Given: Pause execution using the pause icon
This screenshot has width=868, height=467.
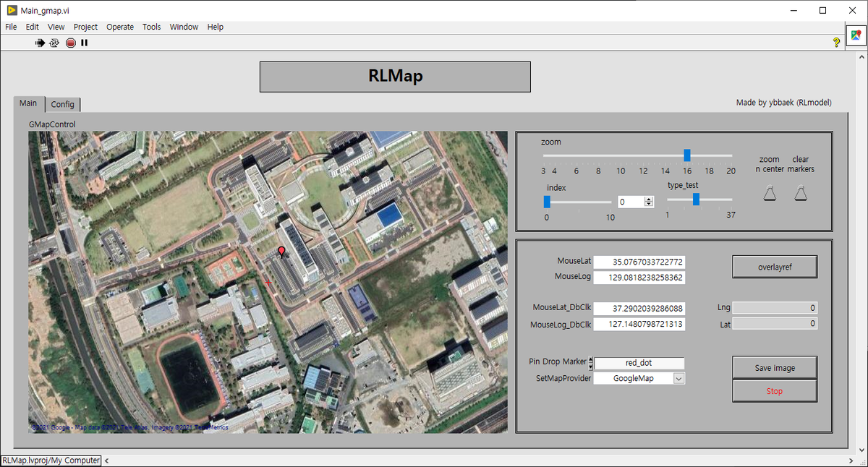Looking at the screenshot, I should (x=84, y=43).
